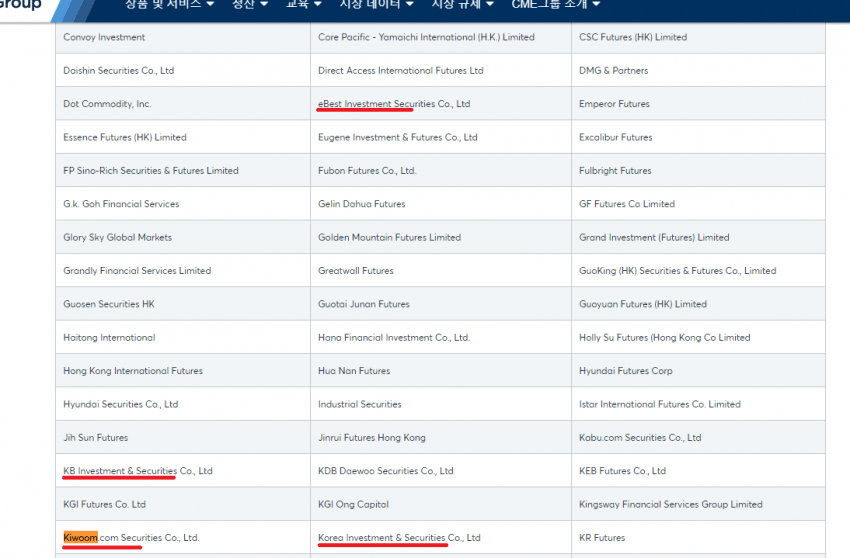
Task: Select Korea Investment & Securities Co., Ltd
Action: click(x=399, y=537)
